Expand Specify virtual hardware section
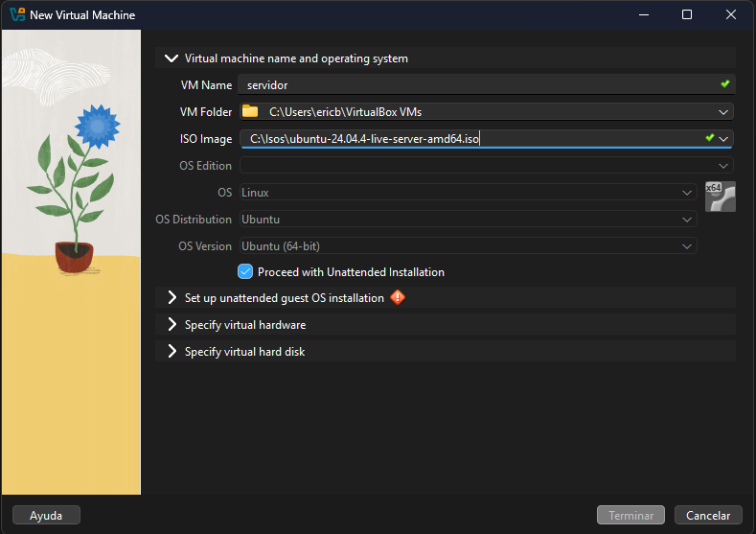The width and height of the screenshot is (756, 534). pyautogui.click(x=172, y=325)
